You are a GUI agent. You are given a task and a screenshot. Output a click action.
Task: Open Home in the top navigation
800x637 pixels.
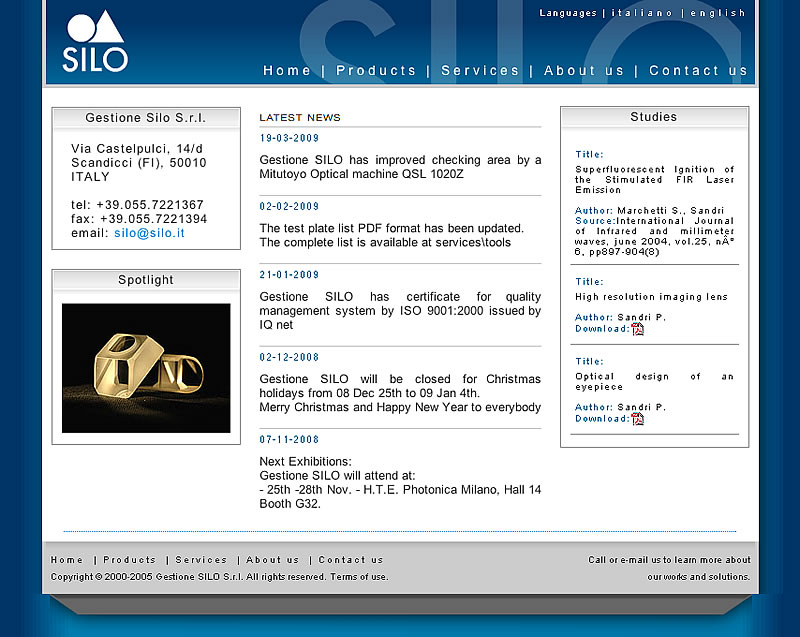[287, 70]
